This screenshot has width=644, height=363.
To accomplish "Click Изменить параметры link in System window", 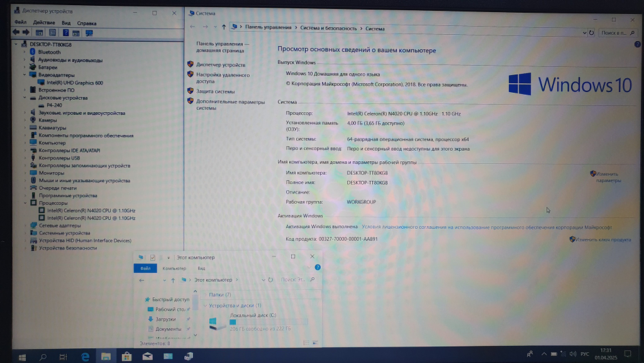I will click(x=609, y=177).
